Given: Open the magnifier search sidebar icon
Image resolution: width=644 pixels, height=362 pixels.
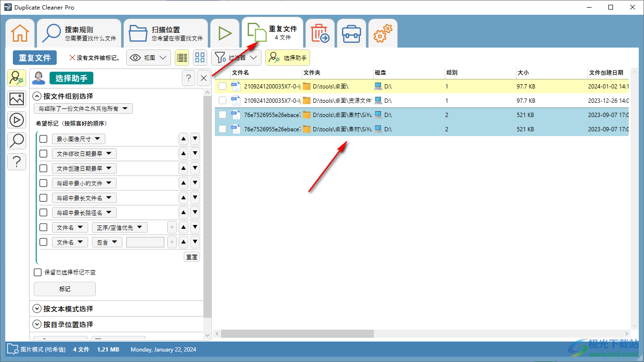Looking at the screenshot, I should [17, 141].
